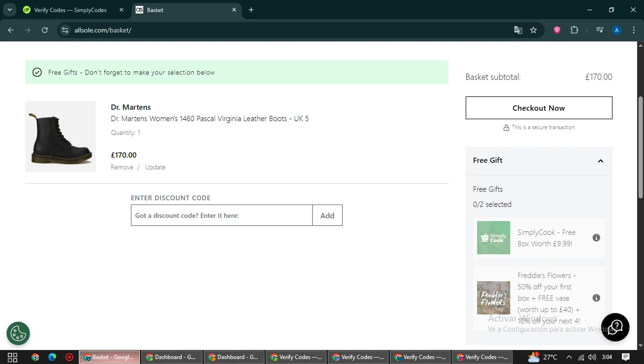Screen dimensions: 644x364
Task: Click Update for the boots quantity
Action: click(155, 167)
